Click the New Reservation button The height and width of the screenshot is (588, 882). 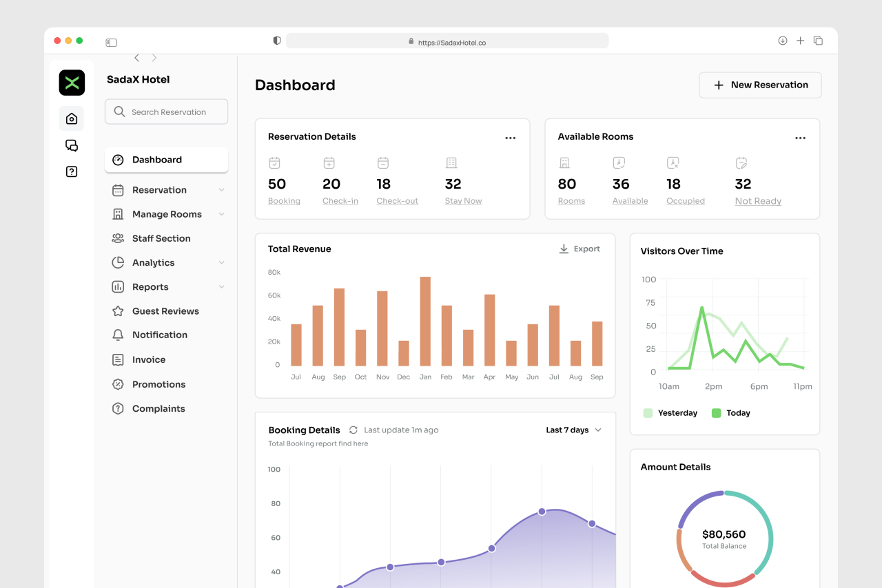[x=760, y=85]
